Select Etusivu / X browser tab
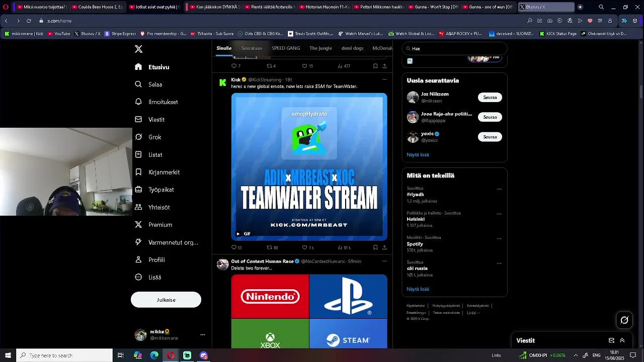This screenshot has height=362, width=644. point(546,7)
